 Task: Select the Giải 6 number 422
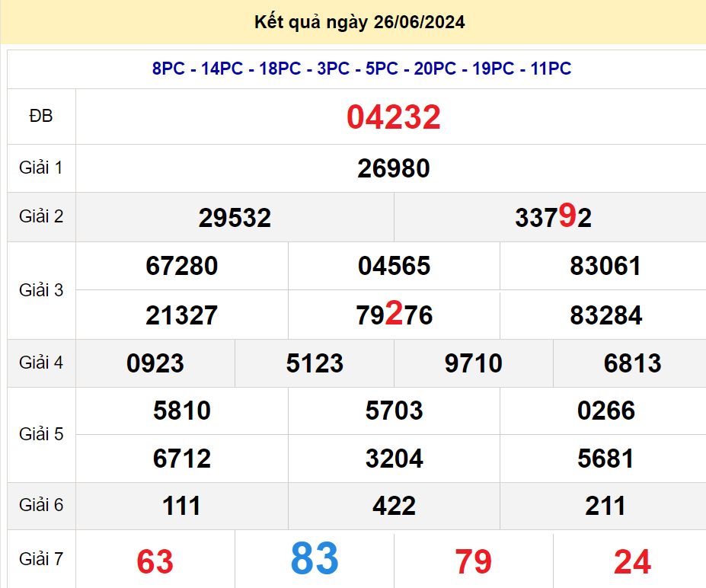point(394,507)
